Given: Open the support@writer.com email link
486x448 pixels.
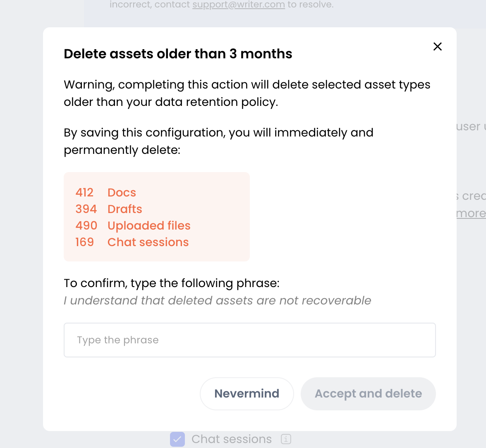Looking at the screenshot, I should [239, 5].
